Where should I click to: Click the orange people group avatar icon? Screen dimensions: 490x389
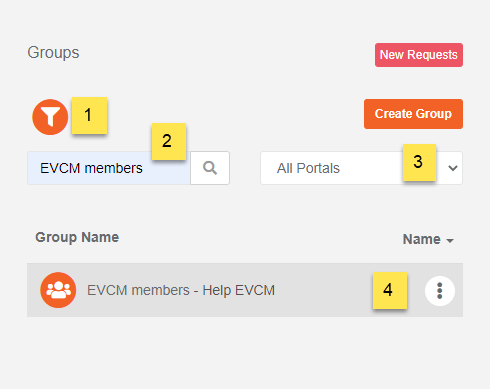(x=58, y=290)
